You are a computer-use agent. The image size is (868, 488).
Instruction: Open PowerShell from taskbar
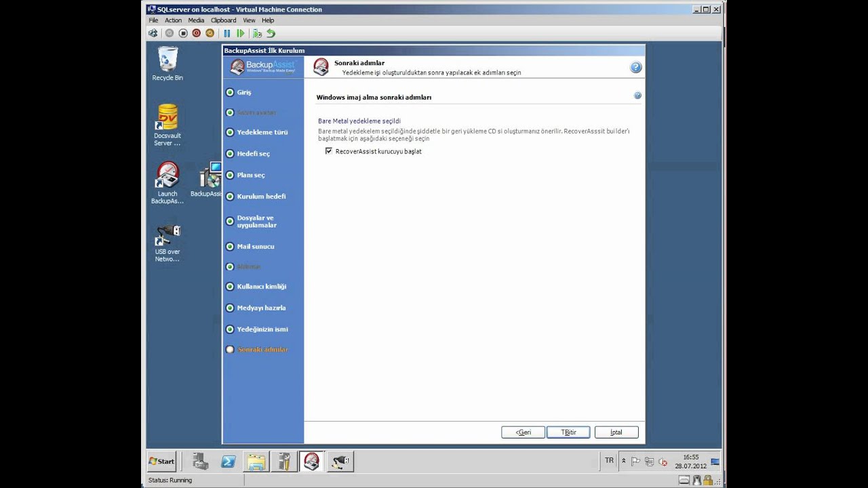tap(229, 462)
